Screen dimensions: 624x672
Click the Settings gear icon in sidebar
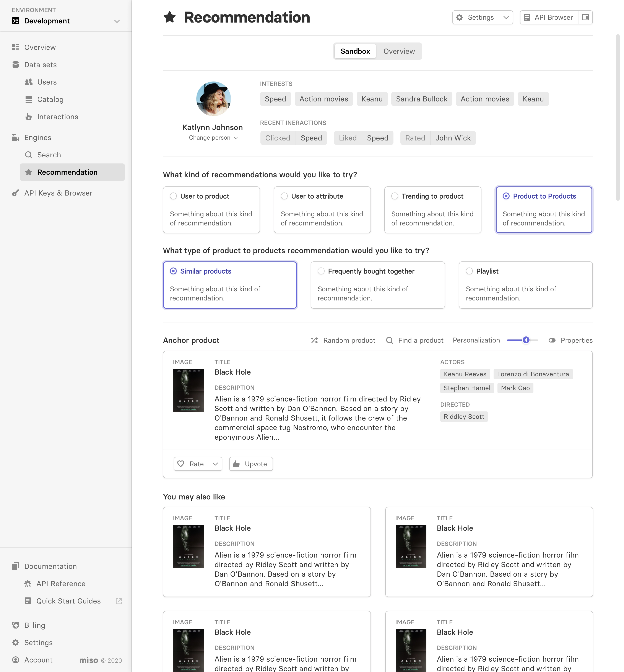click(16, 642)
